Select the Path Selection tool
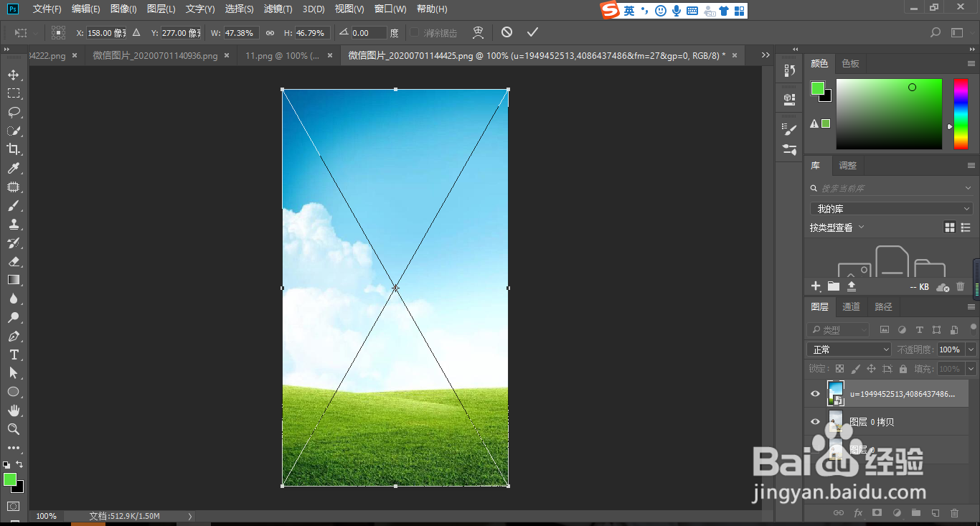 click(13, 373)
